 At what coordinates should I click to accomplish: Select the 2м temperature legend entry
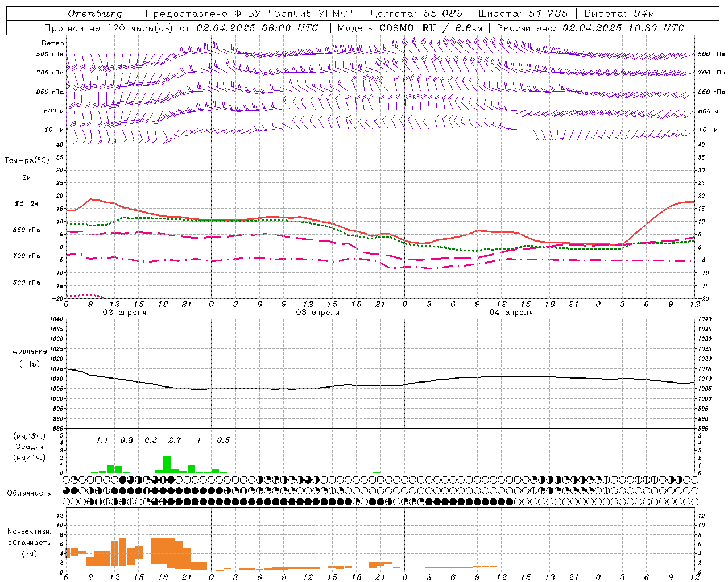(x=27, y=177)
